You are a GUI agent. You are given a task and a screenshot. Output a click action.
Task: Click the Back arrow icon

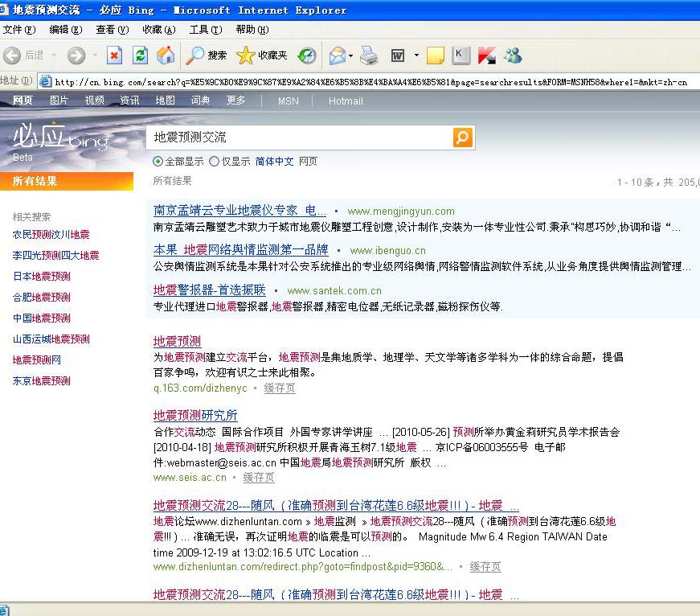click(x=12, y=55)
